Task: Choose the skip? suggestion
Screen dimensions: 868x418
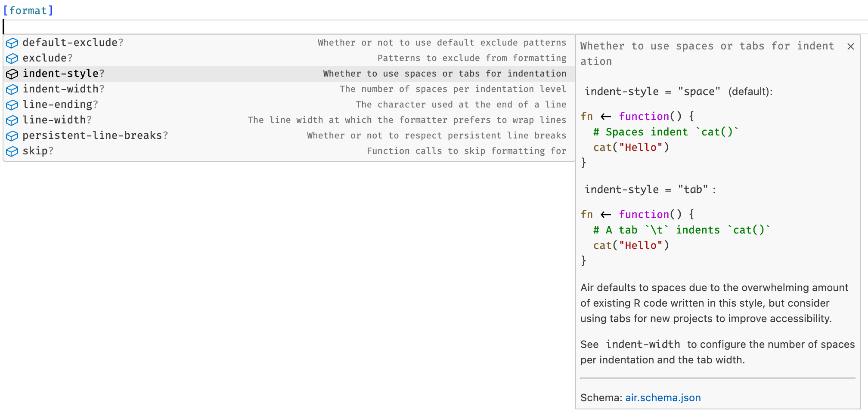Action: pyautogui.click(x=289, y=151)
